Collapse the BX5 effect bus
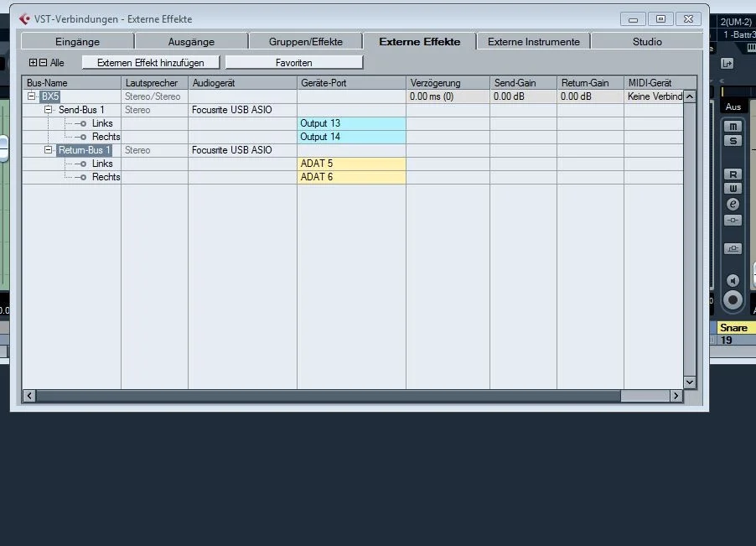Viewport: 756px width, 546px height. pos(32,96)
